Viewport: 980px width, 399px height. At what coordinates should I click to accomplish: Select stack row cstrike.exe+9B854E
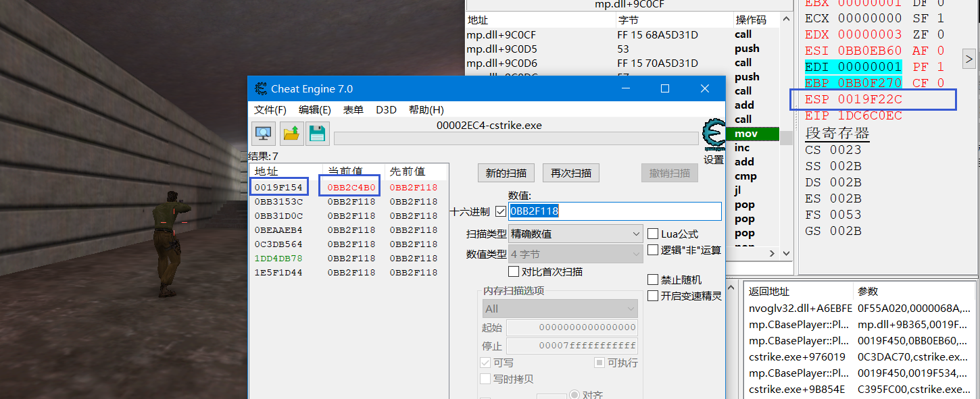click(x=860, y=389)
